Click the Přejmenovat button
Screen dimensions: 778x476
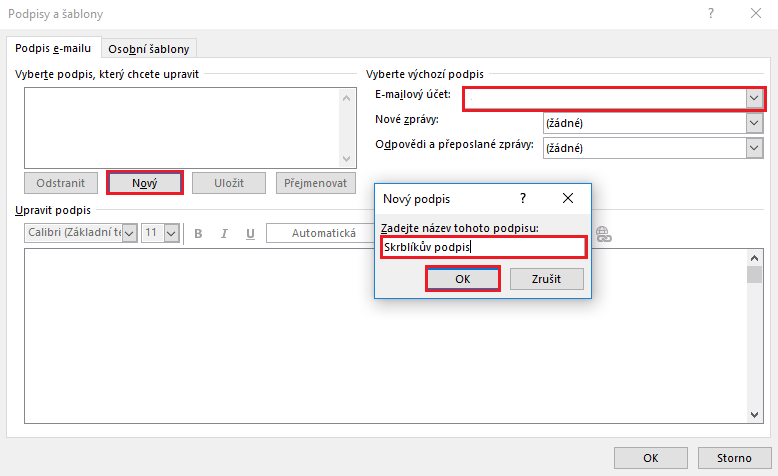(316, 183)
